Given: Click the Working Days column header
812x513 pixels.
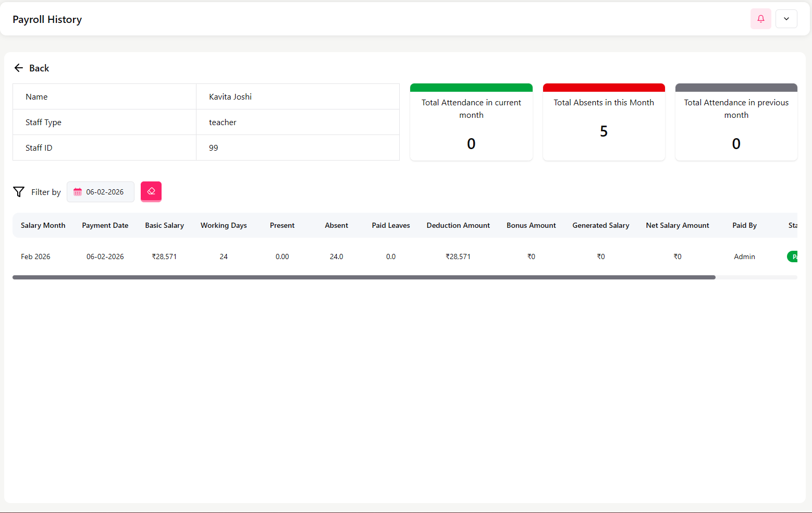Looking at the screenshot, I should 224,225.
